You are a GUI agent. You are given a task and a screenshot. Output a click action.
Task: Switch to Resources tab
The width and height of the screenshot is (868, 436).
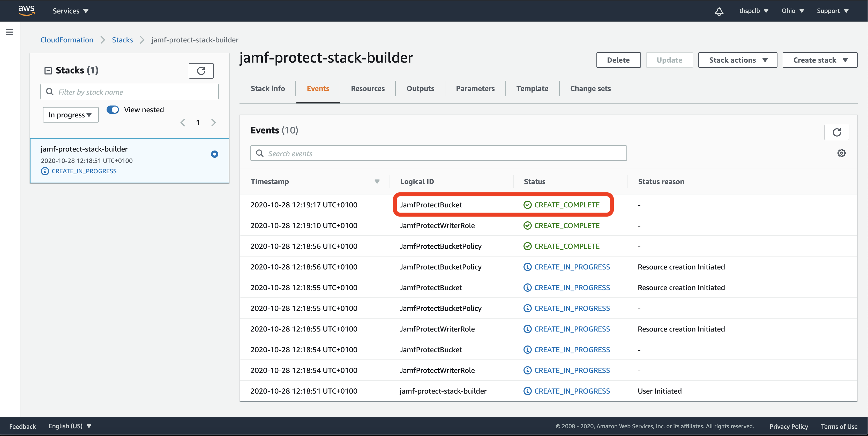(x=368, y=89)
